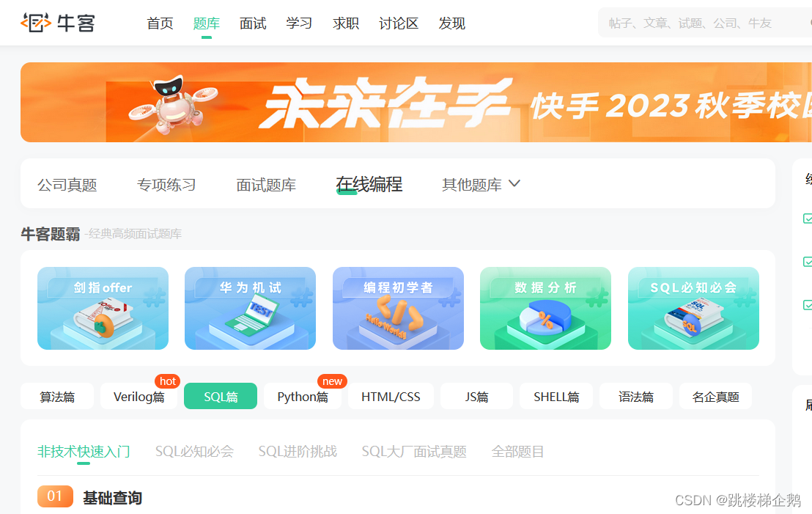Open the 快手 2023 秋季校招 banner
This screenshot has height=514, width=812.
pos(416,102)
